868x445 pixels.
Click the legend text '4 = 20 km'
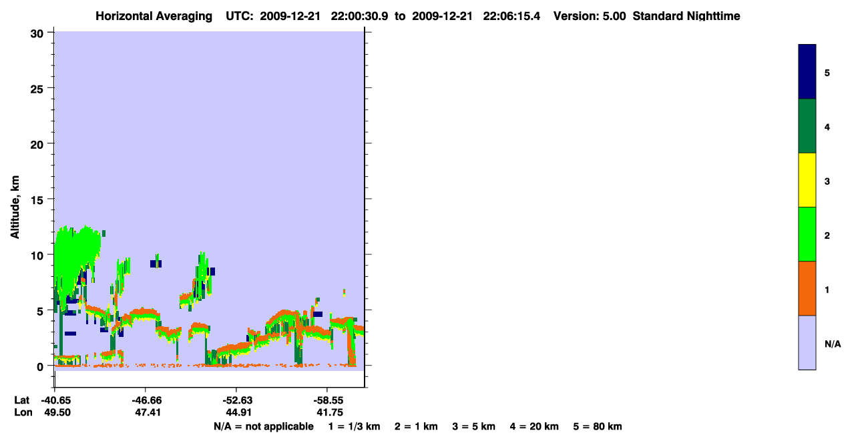534,426
